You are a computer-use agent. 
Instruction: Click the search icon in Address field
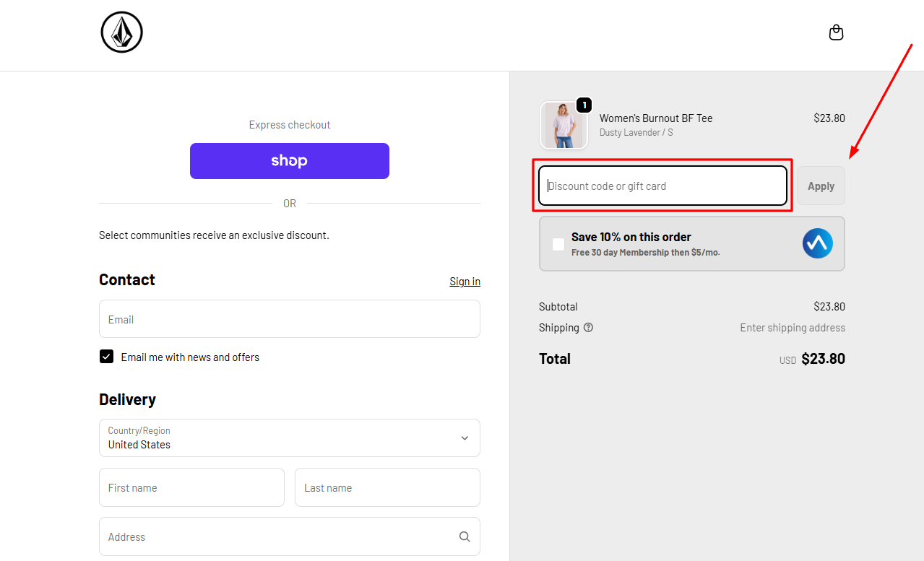click(465, 536)
